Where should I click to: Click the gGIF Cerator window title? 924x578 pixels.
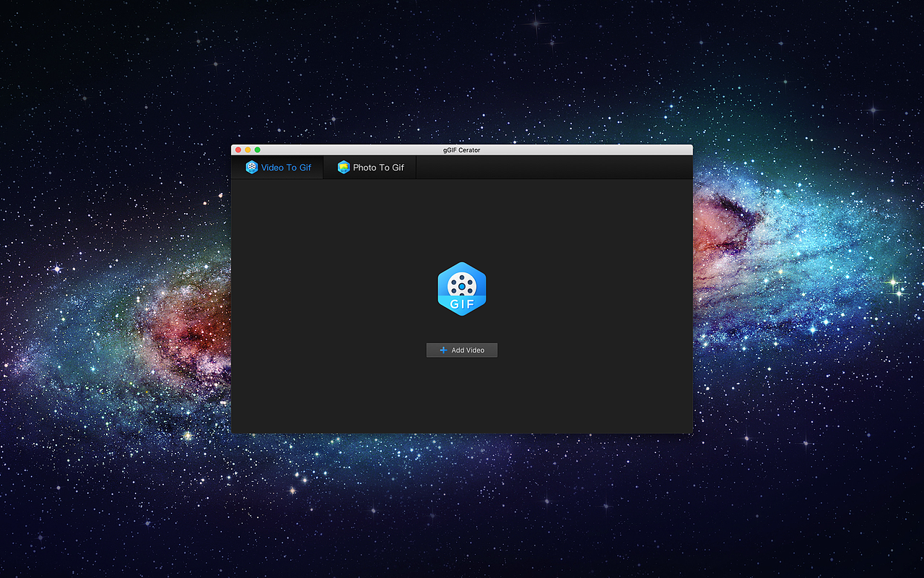click(x=461, y=150)
